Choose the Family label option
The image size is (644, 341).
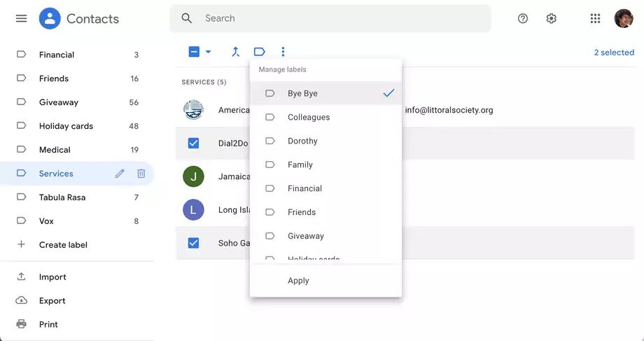tap(300, 165)
